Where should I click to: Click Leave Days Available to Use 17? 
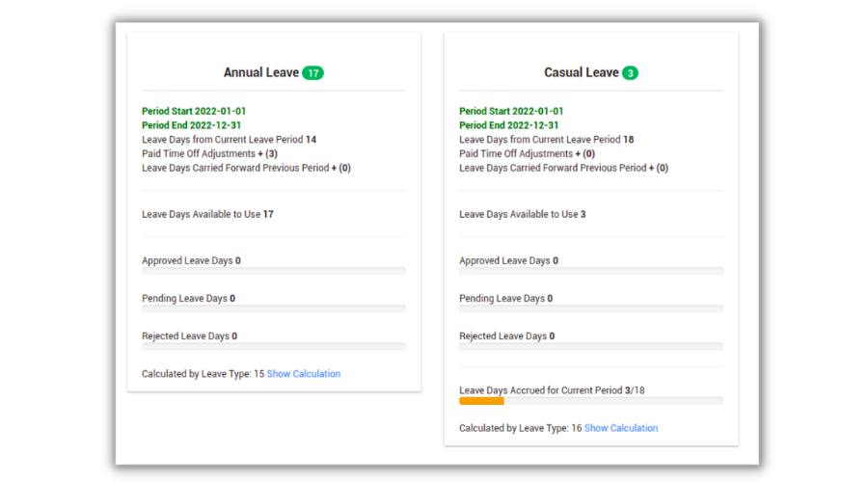pos(207,214)
